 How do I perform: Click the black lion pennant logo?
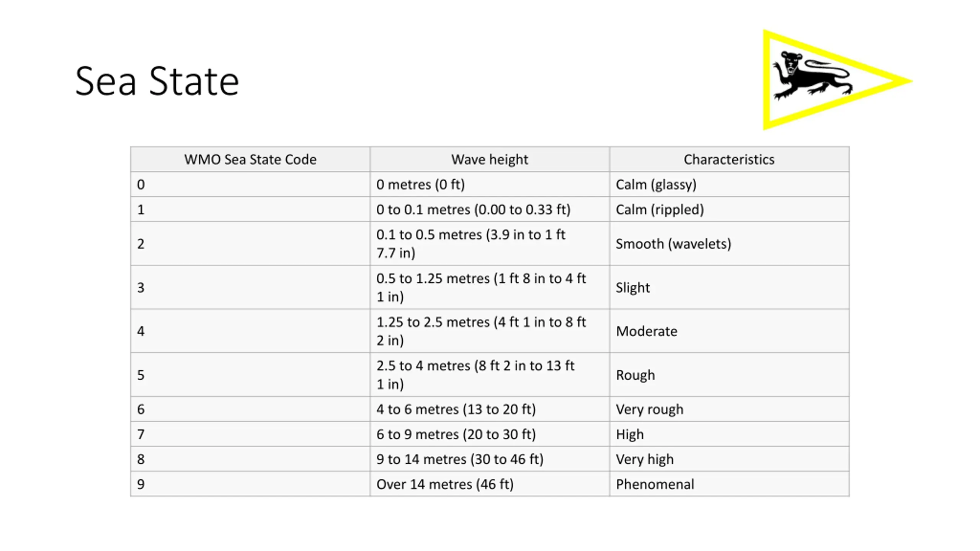[838, 80]
